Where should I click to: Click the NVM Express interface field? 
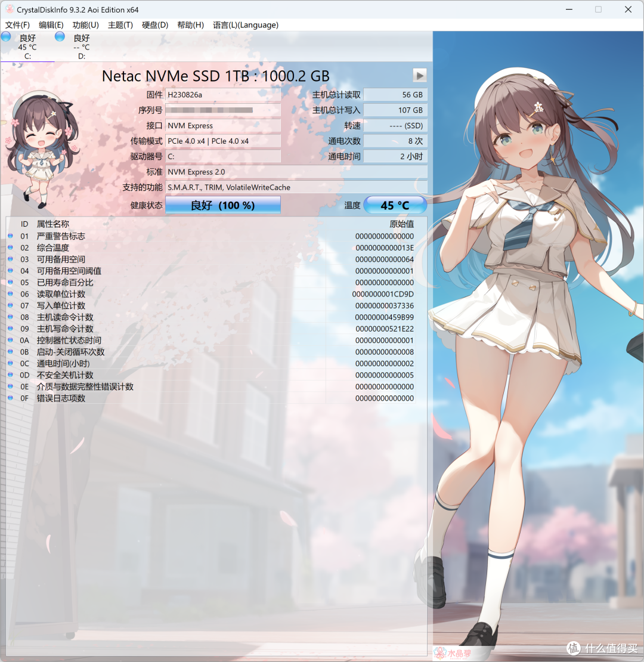coord(223,126)
